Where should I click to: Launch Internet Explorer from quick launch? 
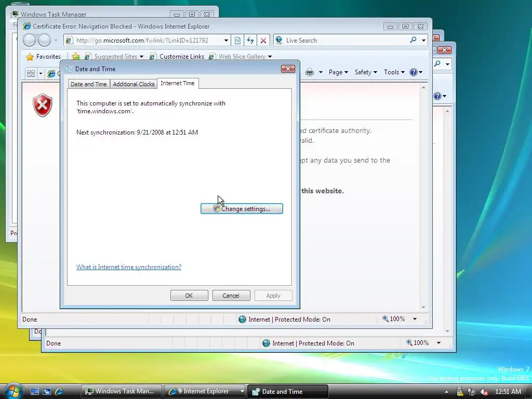pos(59,391)
